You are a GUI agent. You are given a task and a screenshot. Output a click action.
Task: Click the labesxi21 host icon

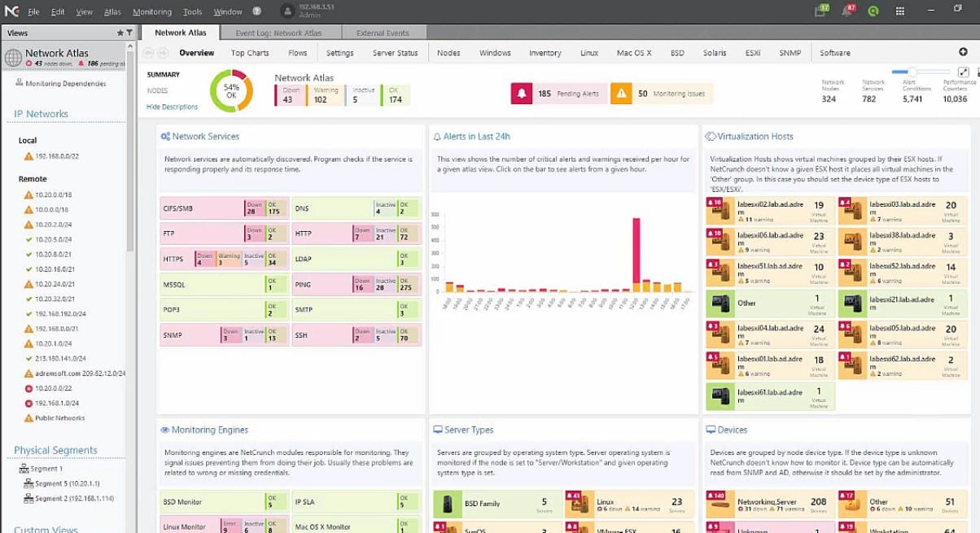(853, 304)
